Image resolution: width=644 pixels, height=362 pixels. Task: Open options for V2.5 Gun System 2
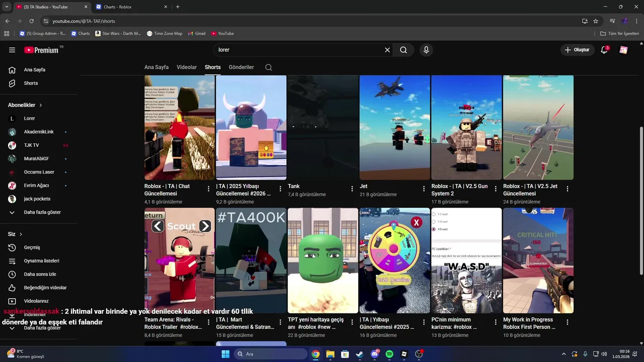(496, 189)
